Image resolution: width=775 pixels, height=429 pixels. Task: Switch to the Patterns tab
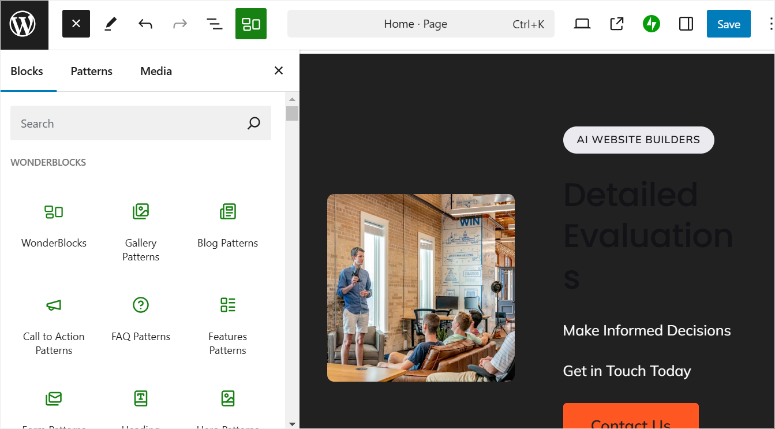pyautogui.click(x=91, y=71)
